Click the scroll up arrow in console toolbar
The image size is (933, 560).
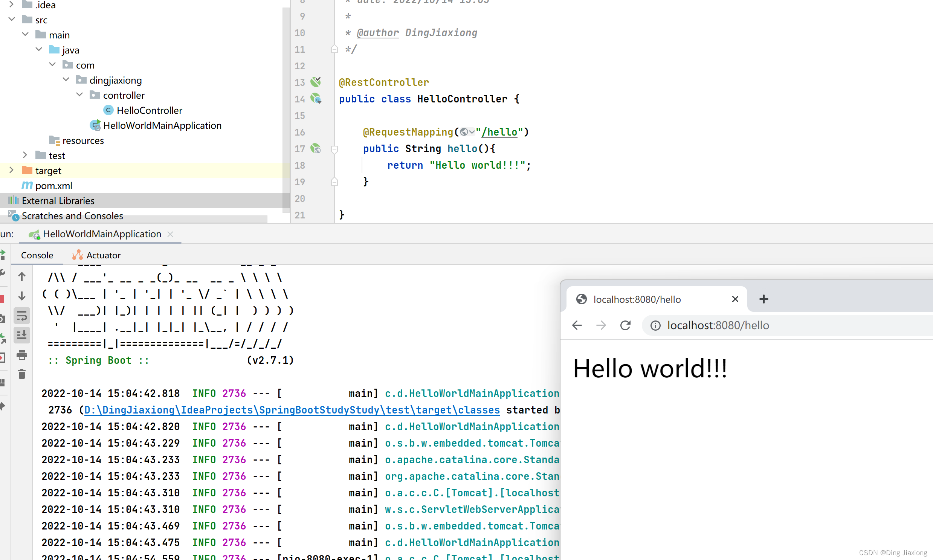pyautogui.click(x=22, y=276)
